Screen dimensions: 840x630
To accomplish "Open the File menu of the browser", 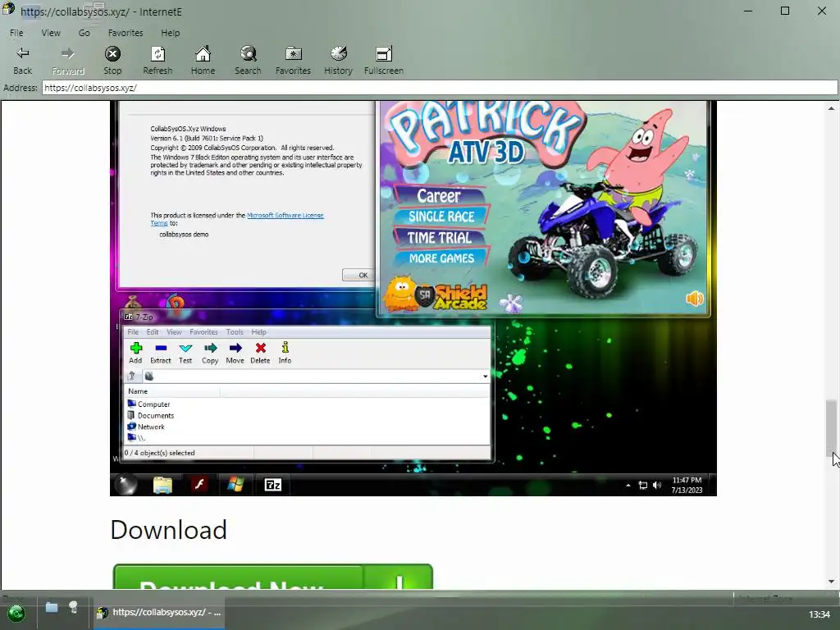I will click(x=16, y=33).
